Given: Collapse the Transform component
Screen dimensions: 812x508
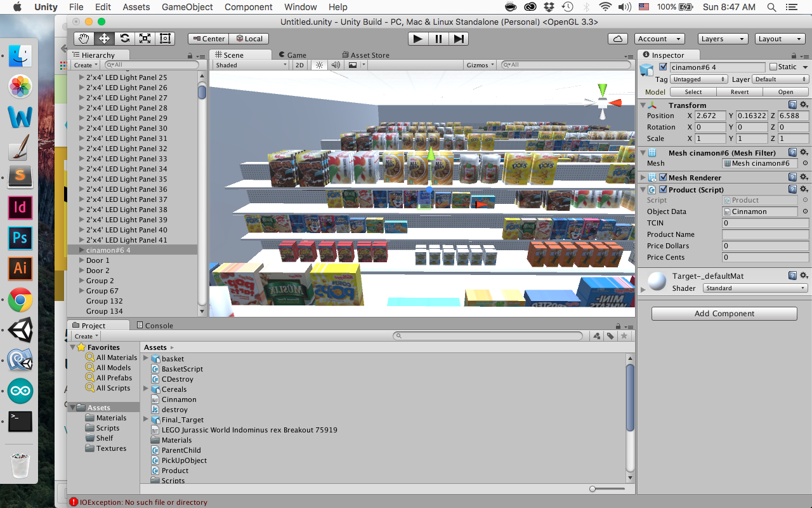Looking at the screenshot, I should click(643, 105).
